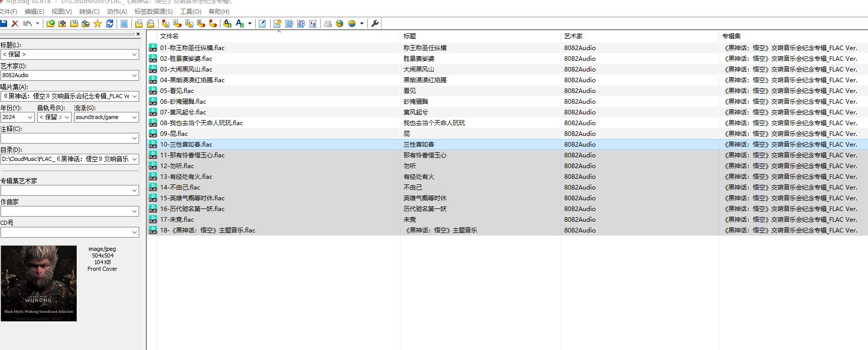Open the 帮助(H) menu
The height and width of the screenshot is (350, 868).
tap(219, 11)
